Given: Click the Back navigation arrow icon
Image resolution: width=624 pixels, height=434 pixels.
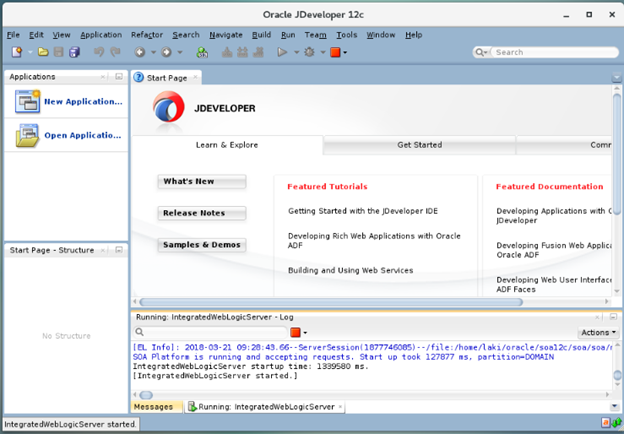Looking at the screenshot, I should click(140, 52).
